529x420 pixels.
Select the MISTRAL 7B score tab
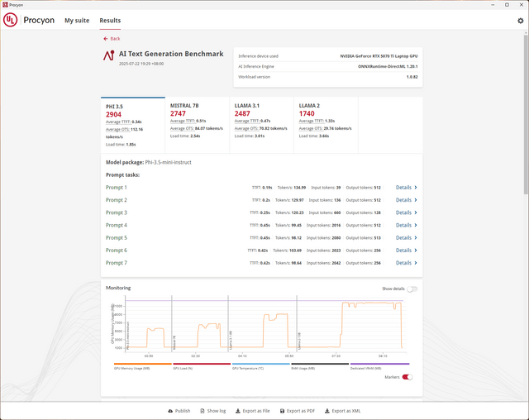(x=198, y=125)
